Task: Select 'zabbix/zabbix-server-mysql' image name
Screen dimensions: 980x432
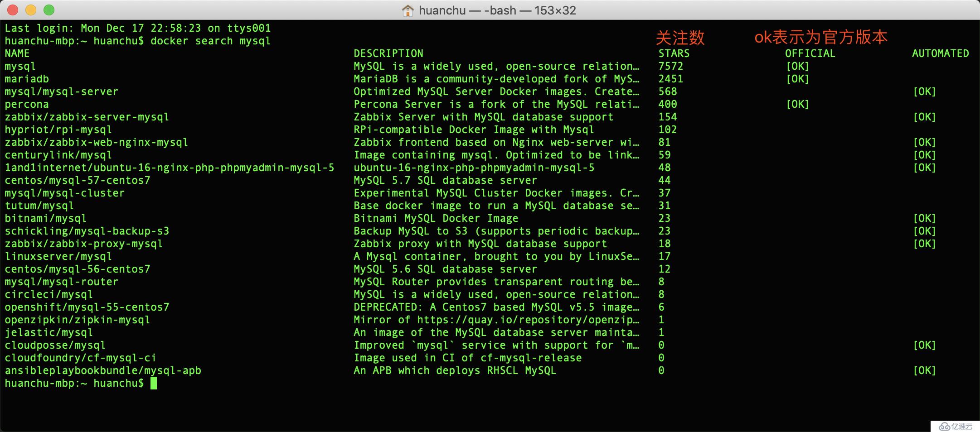Action: tap(87, 117)
